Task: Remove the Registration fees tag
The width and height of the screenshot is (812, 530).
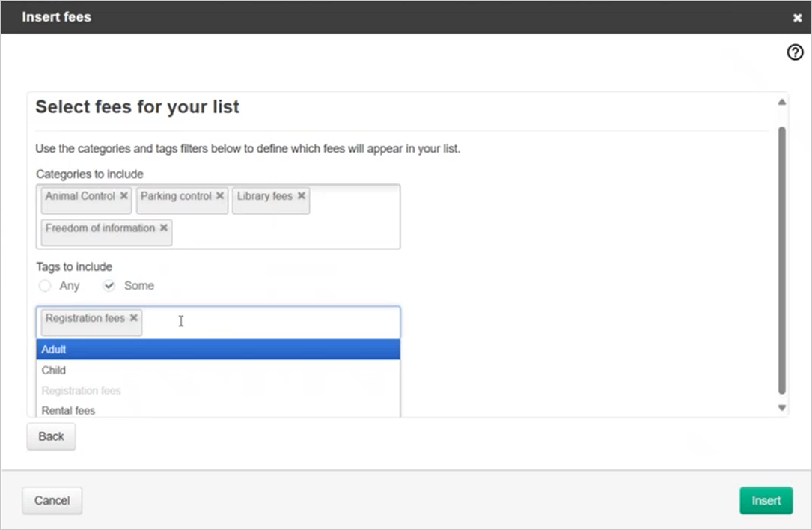Action: point(133,318)
